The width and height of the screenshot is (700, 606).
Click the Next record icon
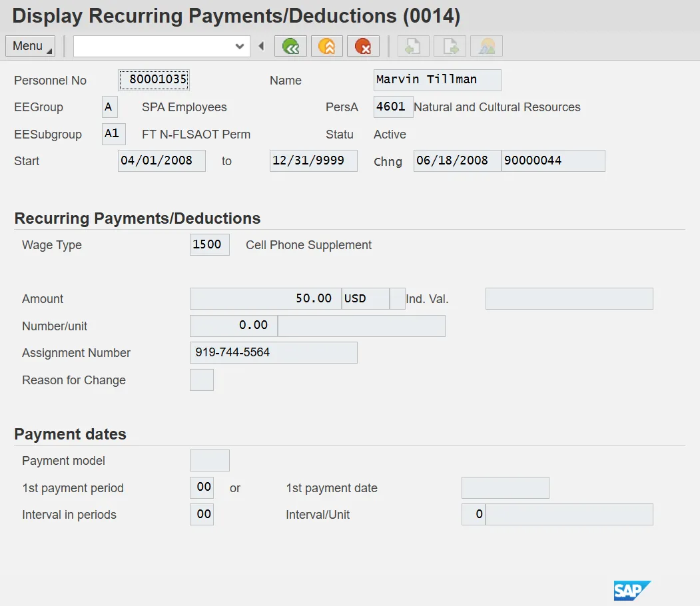450,46
